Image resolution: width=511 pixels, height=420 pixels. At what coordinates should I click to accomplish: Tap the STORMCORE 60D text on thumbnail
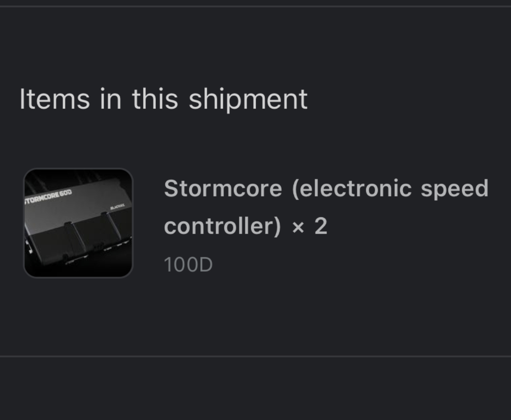[48, 197]
